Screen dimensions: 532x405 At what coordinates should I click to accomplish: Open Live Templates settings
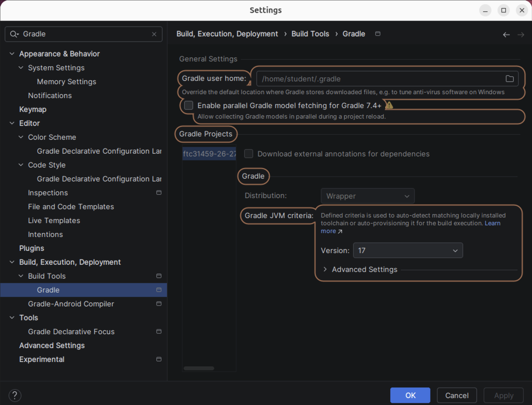[54, 220]
